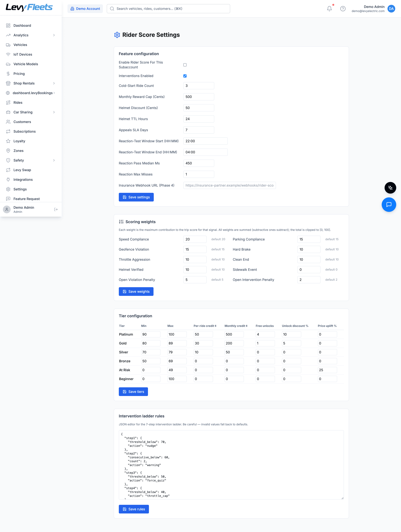Screen dimensions: 401x532
Task: Open Dashboard from the sidebar
Action: 31,26
